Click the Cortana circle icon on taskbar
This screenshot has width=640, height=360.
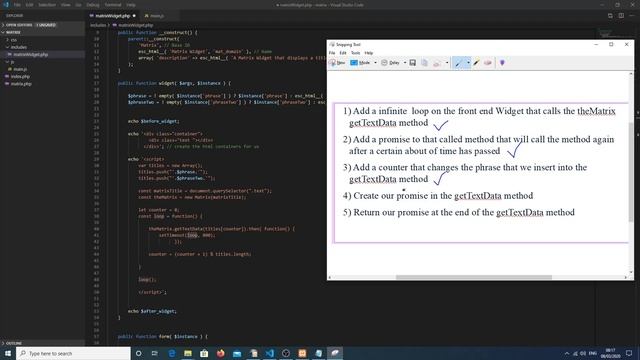point(138,353)
